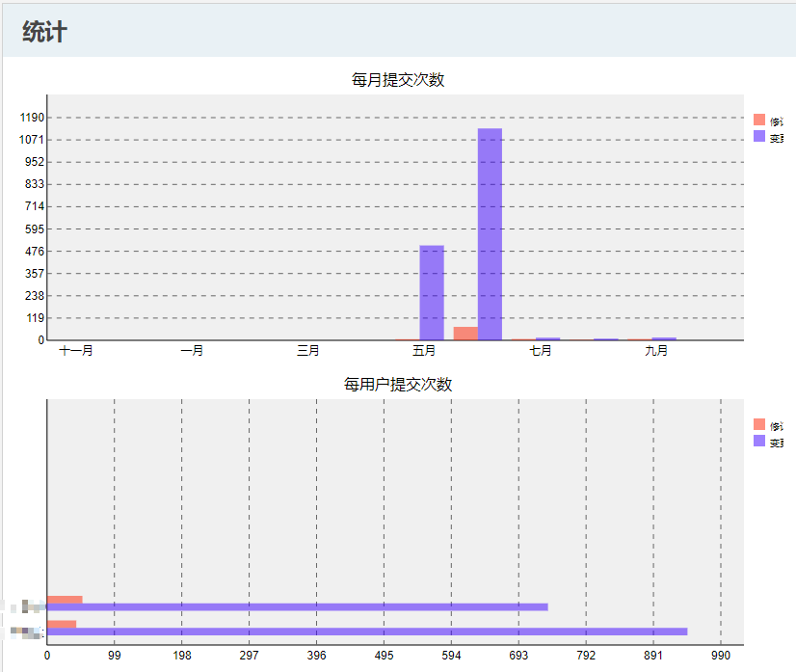Click the 每用户提交次数 chart title
Viewport: 796px width, 672px height.
(x=398, y=384)
